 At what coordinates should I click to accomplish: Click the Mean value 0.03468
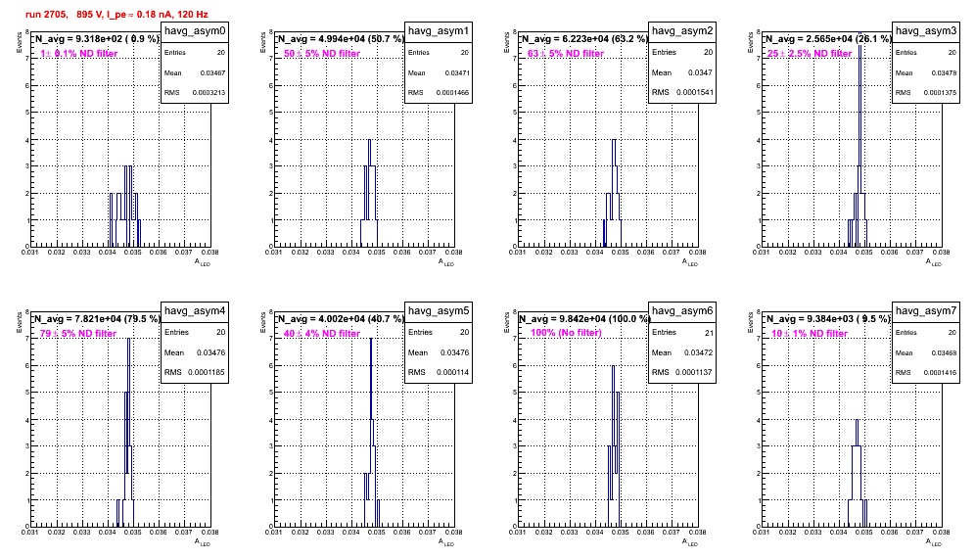[944, 352]
